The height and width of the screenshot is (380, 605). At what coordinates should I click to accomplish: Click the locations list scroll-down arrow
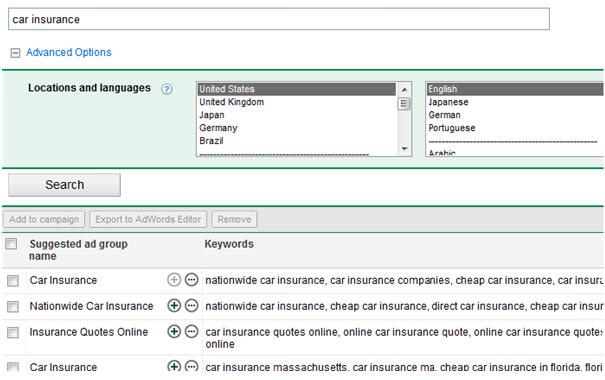(404, 149)
